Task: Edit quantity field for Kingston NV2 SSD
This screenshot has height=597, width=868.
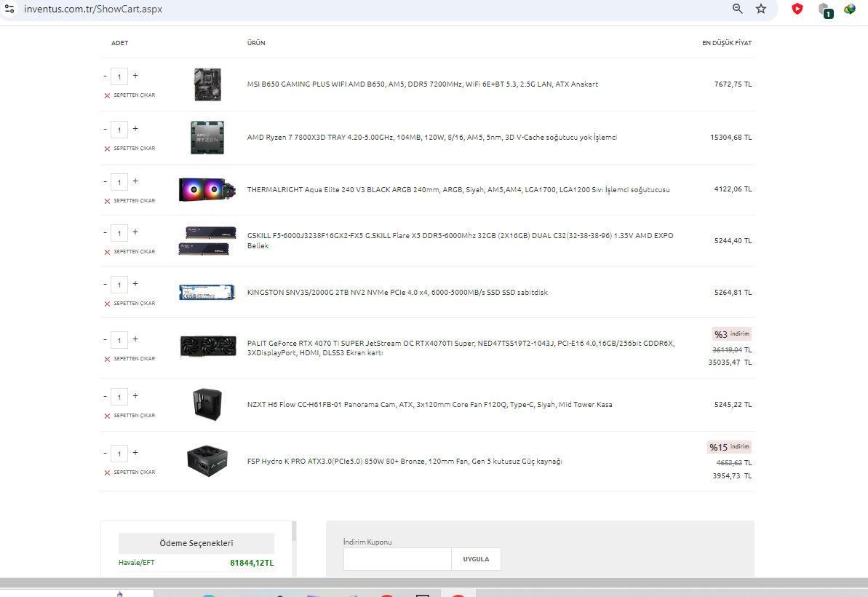Action: (x=119, y=285)
